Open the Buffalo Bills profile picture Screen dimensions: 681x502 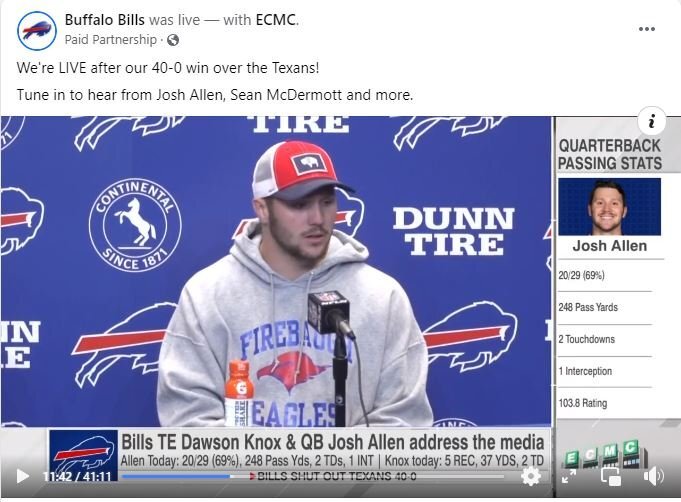tap(37, 31)
